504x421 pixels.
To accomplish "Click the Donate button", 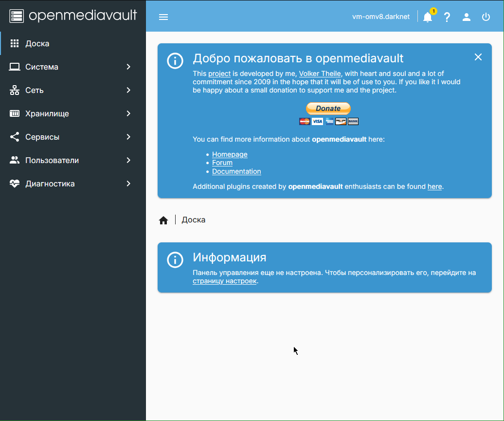I will pos(328,109).
